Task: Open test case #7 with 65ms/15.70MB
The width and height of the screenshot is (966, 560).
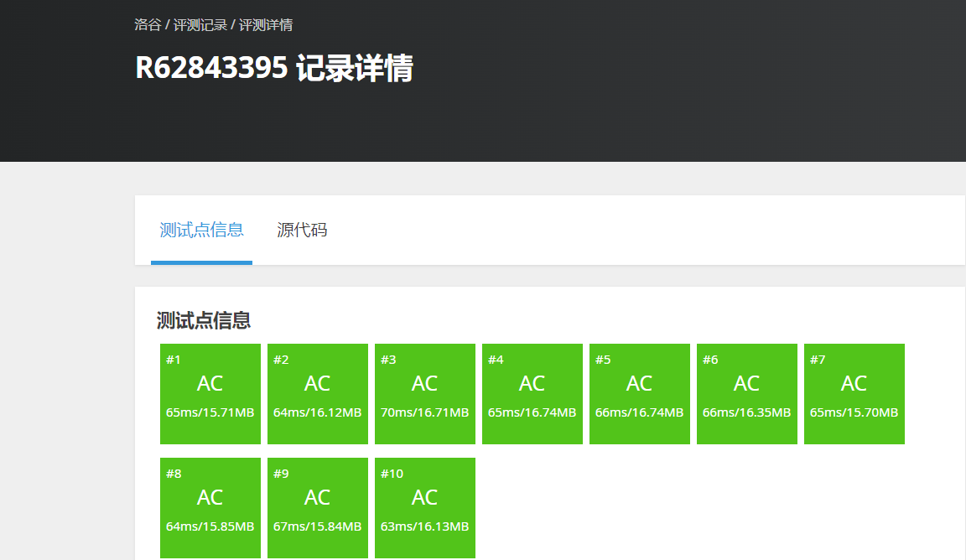Action: click(x=854, y=394)
